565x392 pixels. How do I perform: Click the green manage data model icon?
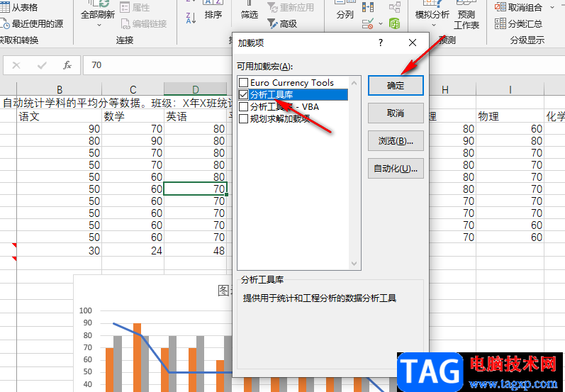click(395, 24)
